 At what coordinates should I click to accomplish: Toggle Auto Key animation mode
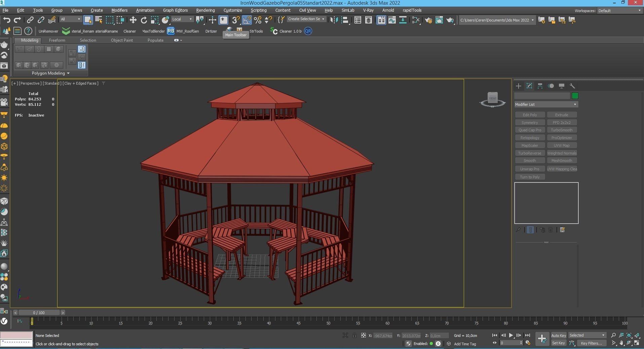point(559,335)
